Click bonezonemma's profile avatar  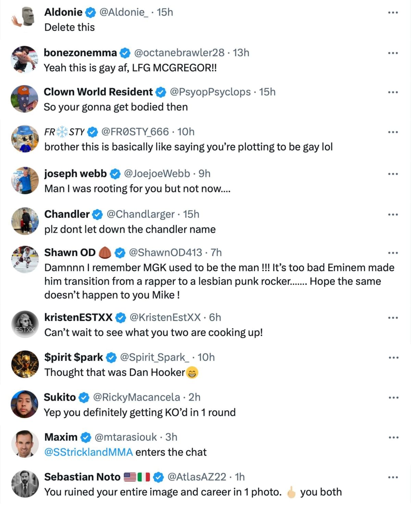coord(25,59)
